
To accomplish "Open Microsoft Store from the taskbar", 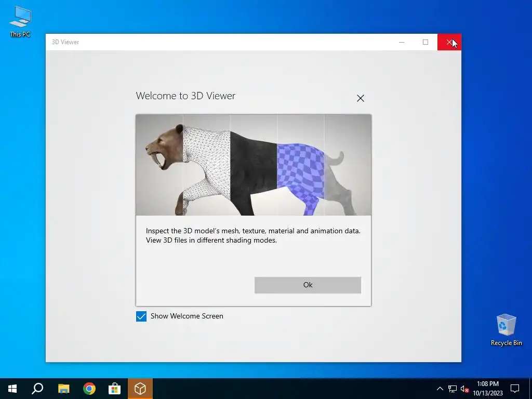I will click(x=115, y=389).
